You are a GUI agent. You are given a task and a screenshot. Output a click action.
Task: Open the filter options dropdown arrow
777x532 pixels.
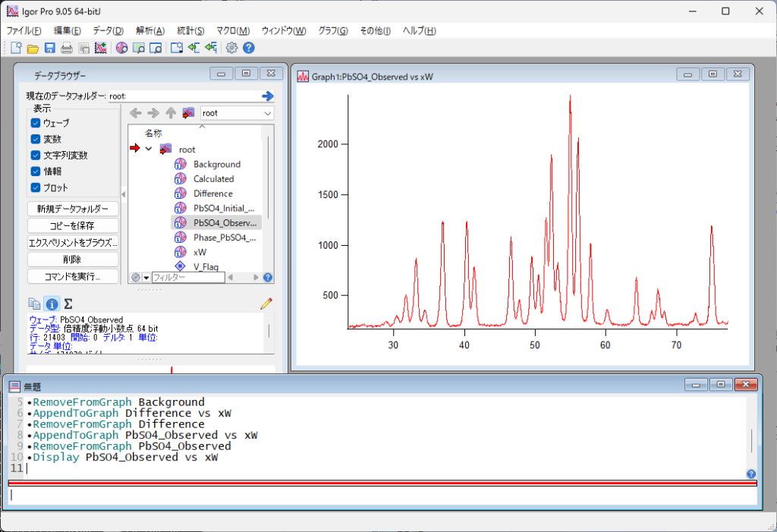point(146,278)
